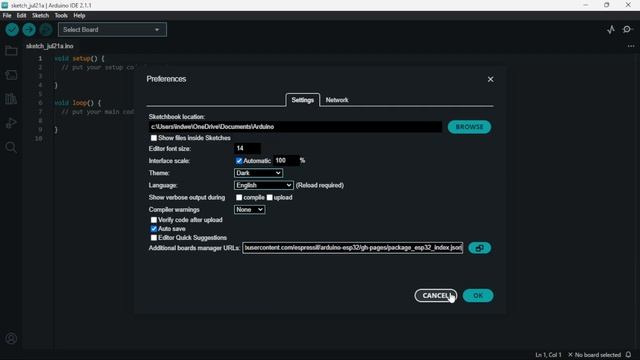Click No board selected in status bar

pos(594,355)
